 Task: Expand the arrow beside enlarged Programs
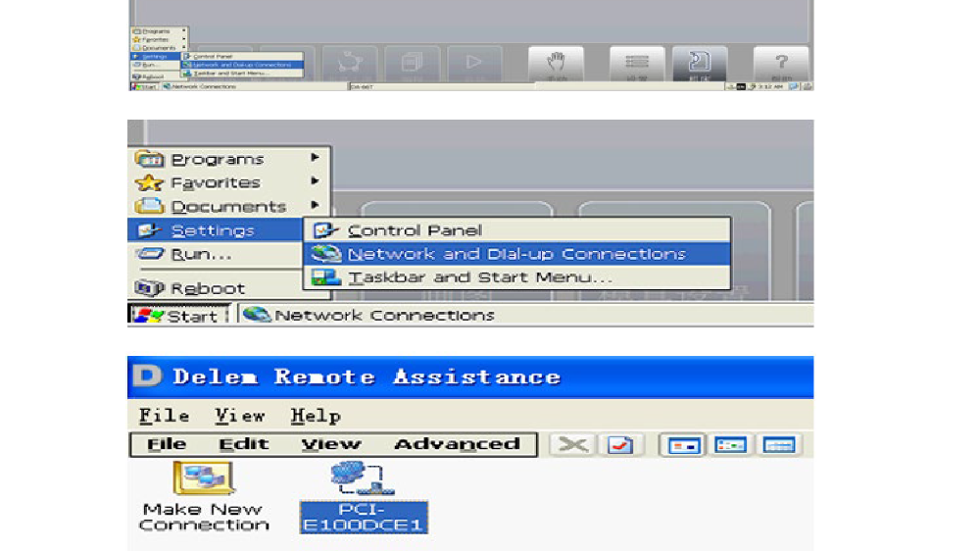(x=315, y=158)
